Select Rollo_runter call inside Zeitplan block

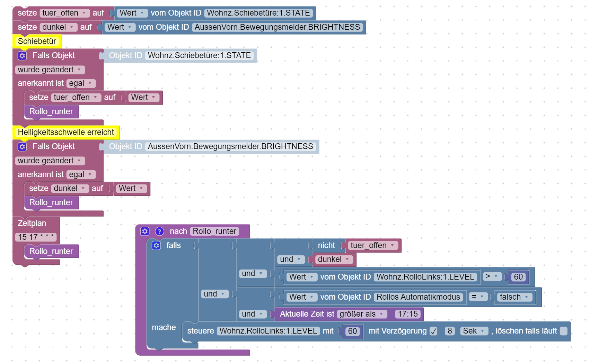coord(51,252)
